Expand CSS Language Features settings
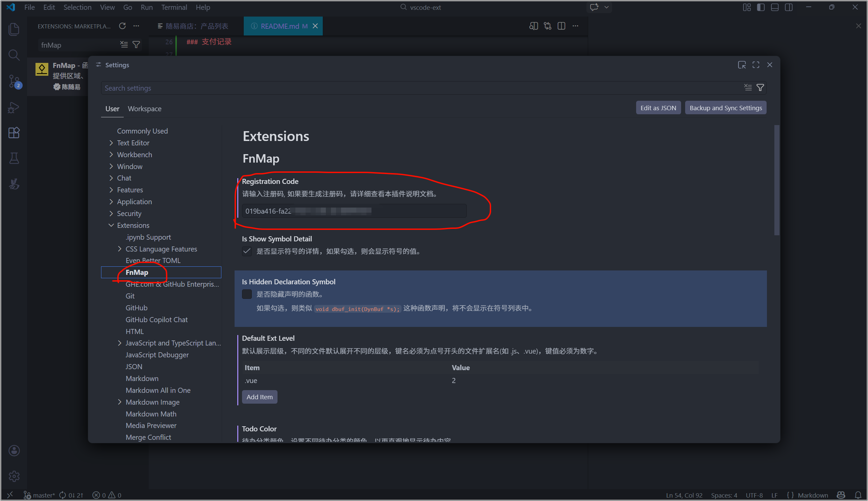868x501 pixels. pyautogui.click(x=119, y=249)
